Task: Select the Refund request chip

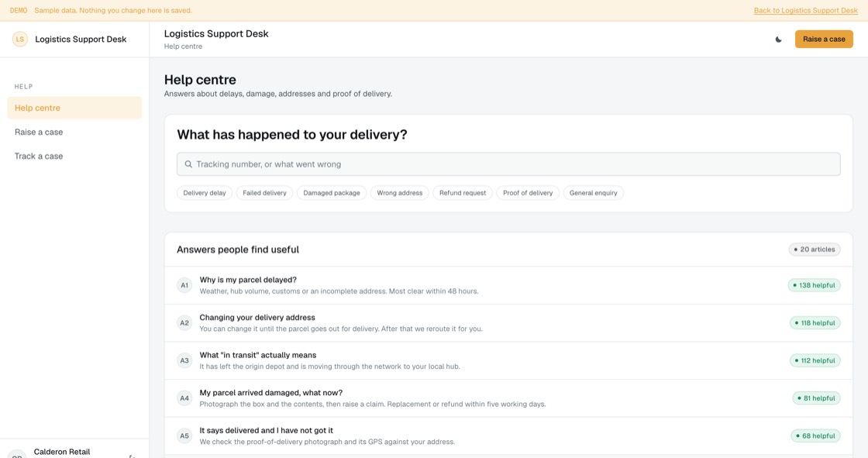Action: tap(463, 193)
